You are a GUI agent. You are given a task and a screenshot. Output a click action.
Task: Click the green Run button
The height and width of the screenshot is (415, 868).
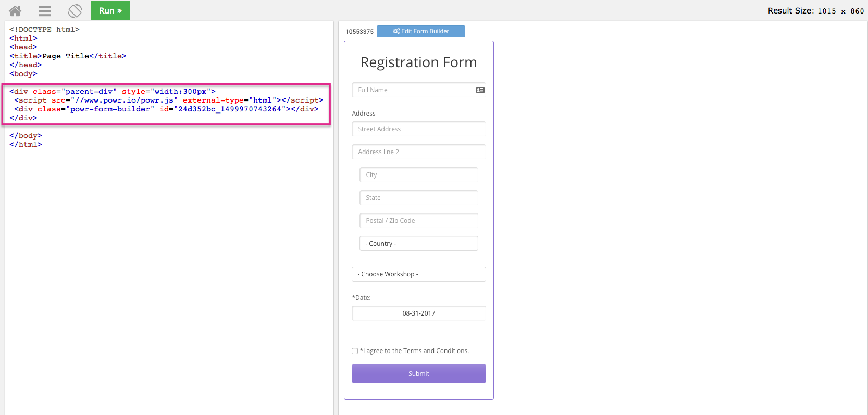pos(110,10)
